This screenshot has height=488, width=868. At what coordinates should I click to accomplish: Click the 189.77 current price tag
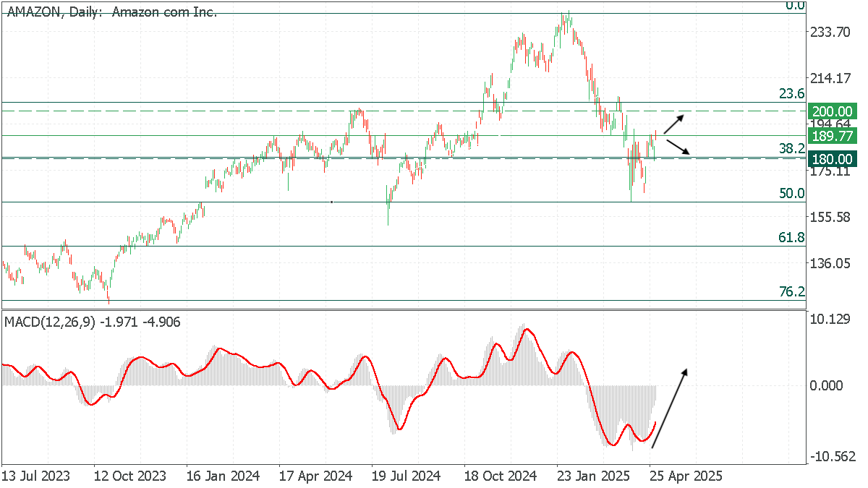tap(832, 135)
